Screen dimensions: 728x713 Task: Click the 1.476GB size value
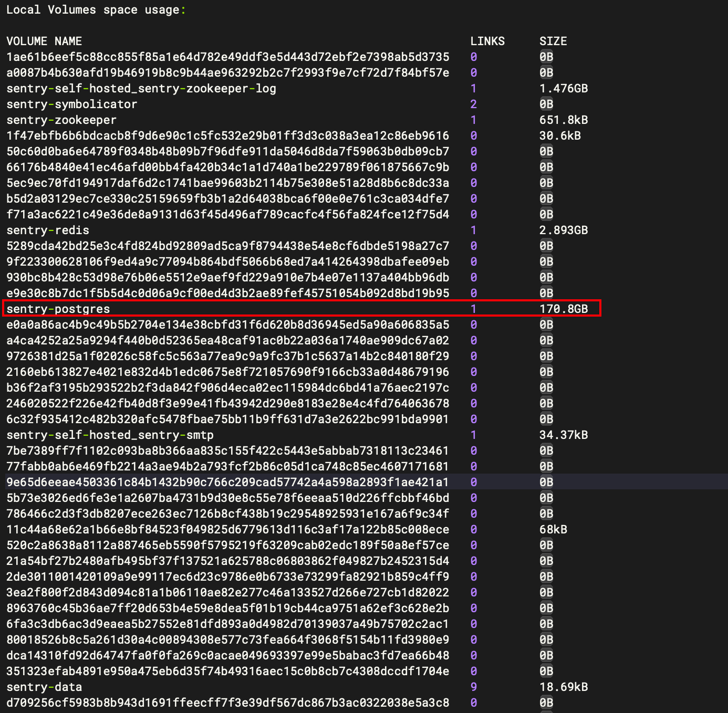click(x=564, y=88)
